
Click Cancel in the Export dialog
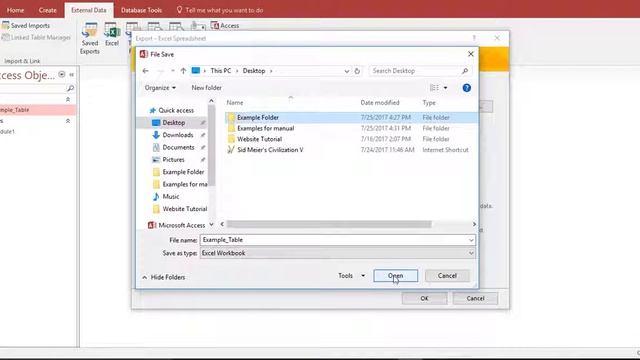pos(475,298)
